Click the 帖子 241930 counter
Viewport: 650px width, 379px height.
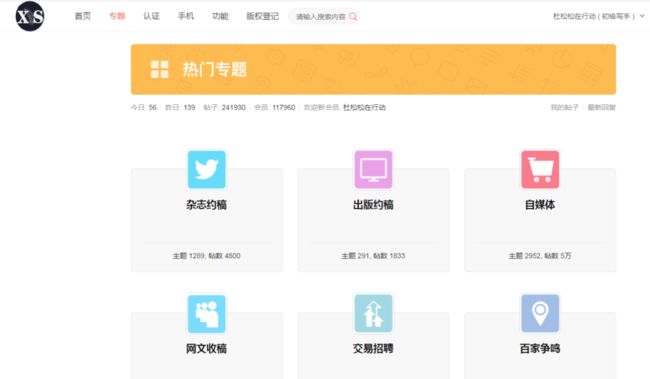(224, 107)
